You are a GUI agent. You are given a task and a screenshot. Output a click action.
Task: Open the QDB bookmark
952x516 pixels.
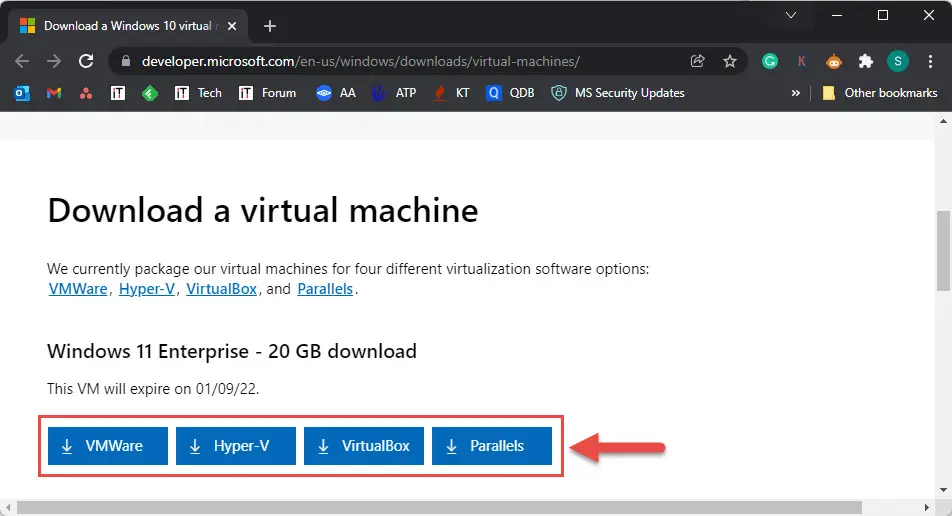(510, 93)
